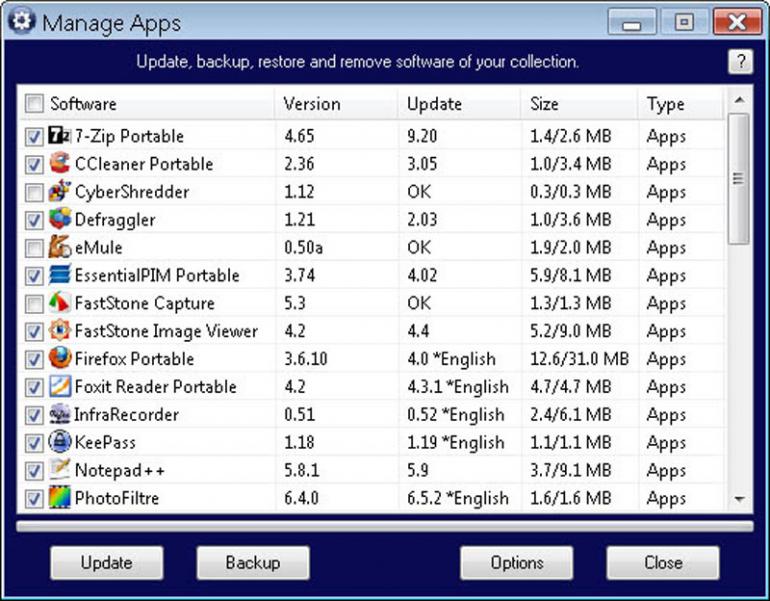Toggle the select-all checkbox beside Software
Screen dimensions: 770x601
[x=34, y=104]
